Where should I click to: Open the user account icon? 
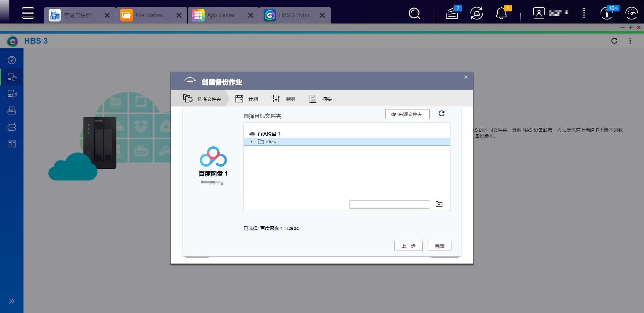click(539, 13)
